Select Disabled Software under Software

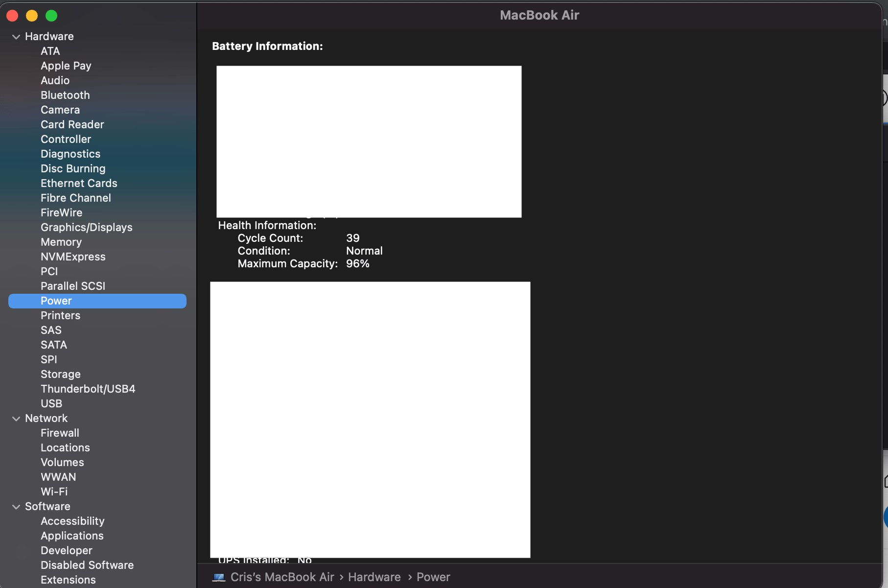[x=87, y=565]
